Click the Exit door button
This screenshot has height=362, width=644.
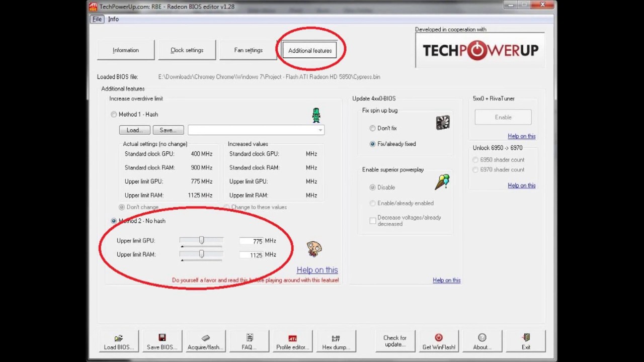point(526,342)
